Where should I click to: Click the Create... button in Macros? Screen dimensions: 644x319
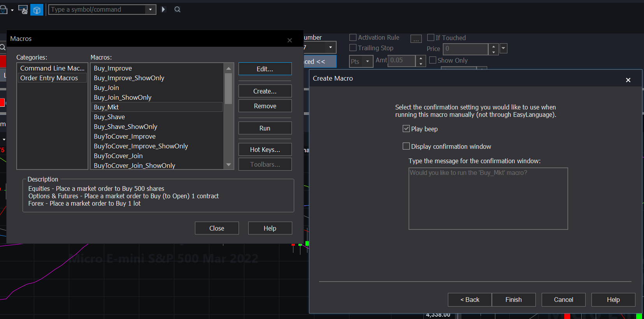(265, 91)
